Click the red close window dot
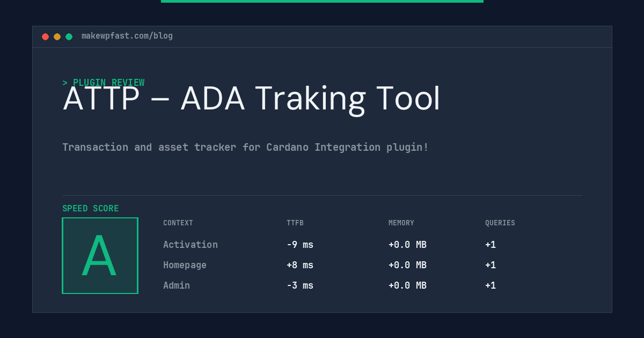 [45, 36]
